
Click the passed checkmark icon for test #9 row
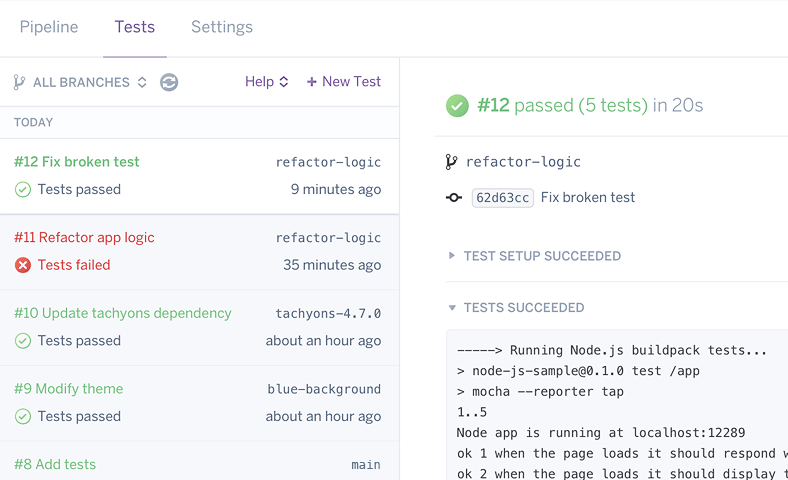[x=23, y=416]
